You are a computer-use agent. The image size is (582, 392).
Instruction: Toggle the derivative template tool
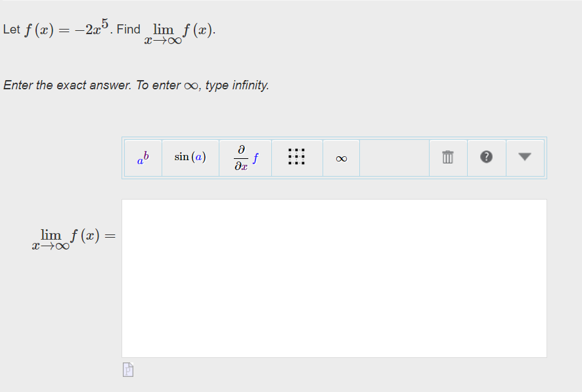coord(244,157)
